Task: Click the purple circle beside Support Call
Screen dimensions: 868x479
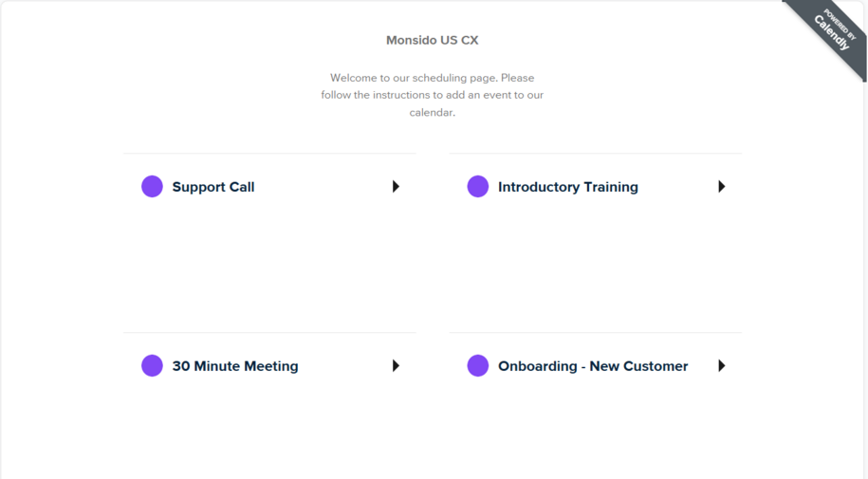Action: (152, 187)
